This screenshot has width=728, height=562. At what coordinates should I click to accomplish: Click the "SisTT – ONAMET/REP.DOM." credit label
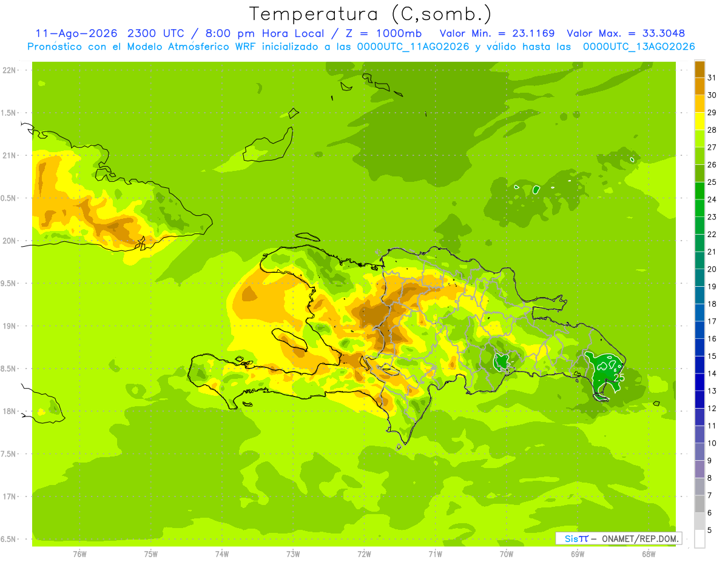point(618,538)
